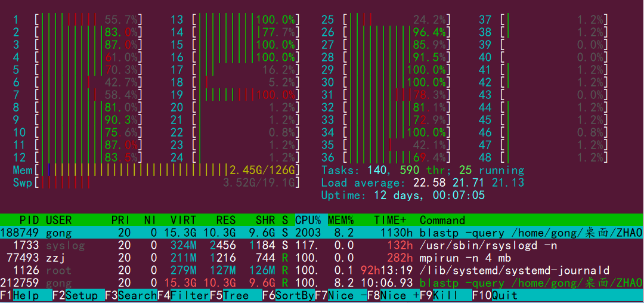Click the 2.45G/126G memory value
This screenshot has width=644, height=303.
tap(262, 170)
